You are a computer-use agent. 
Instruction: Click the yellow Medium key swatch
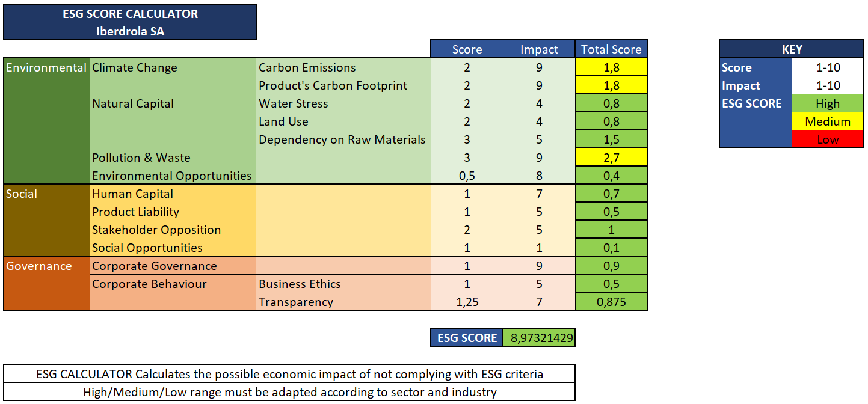(828, 121)
